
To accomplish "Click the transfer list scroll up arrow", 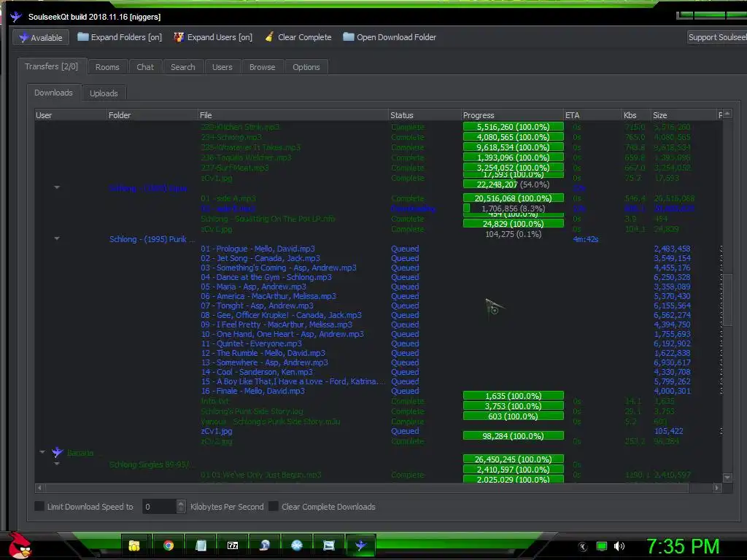I will (727, 114).
